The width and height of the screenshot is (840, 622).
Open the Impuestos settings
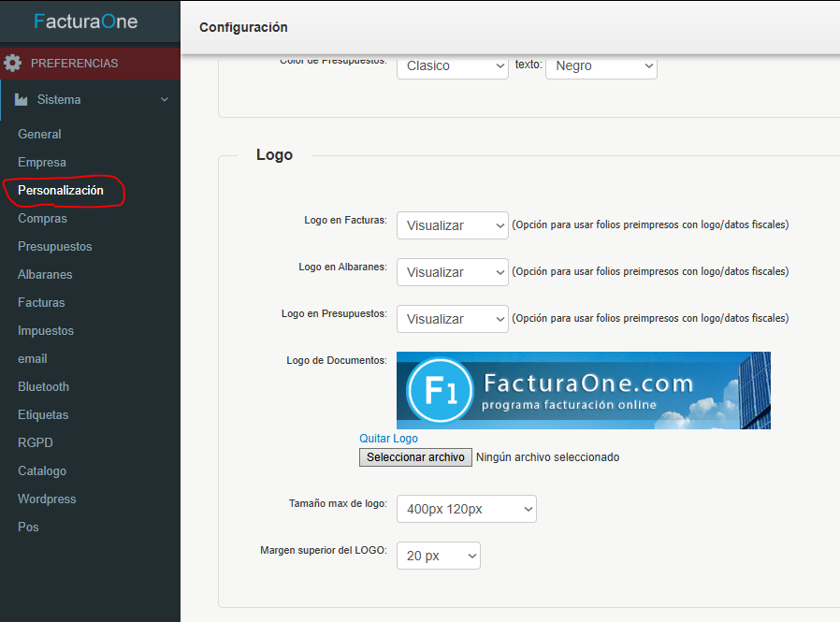(x=46, y=330)
